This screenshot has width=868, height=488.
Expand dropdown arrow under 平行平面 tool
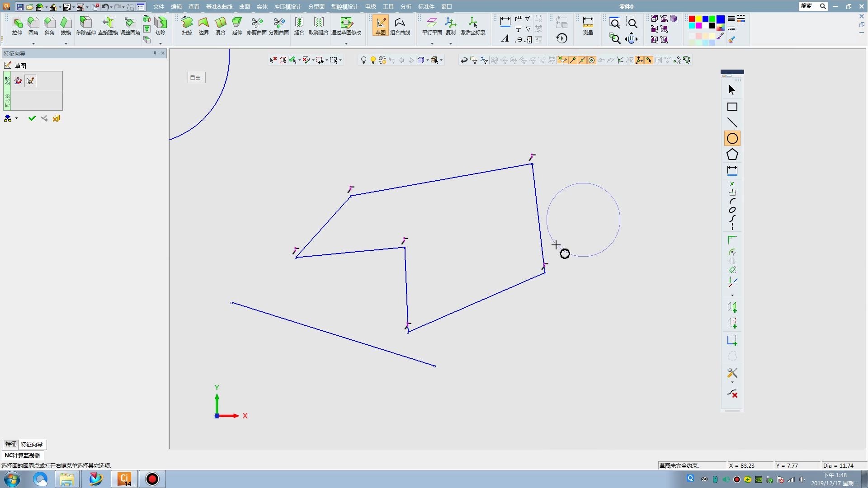tap(432, 43)
